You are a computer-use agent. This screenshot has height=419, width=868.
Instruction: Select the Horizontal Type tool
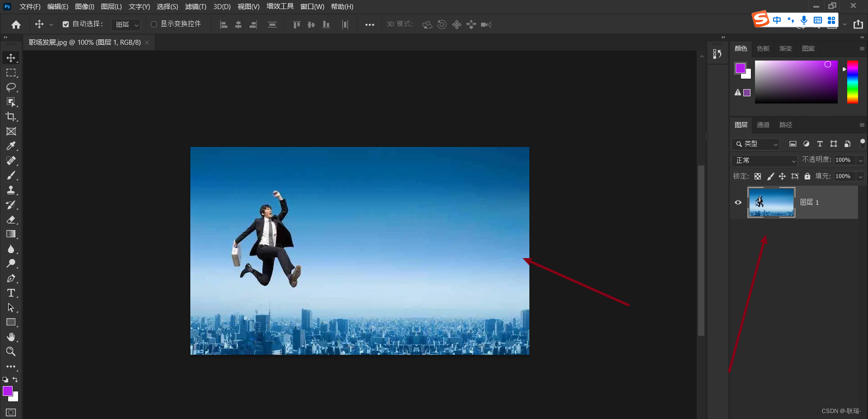tap(11, 293)
